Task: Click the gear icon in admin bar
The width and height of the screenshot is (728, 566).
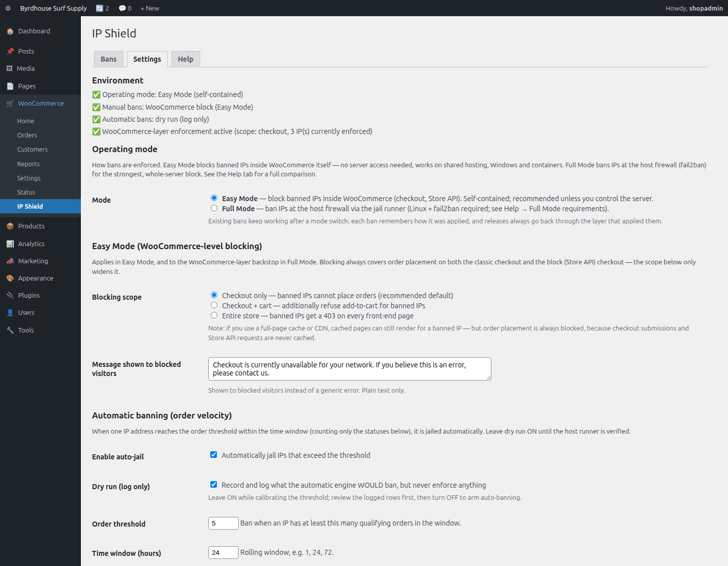Action: tap(8, 8)
